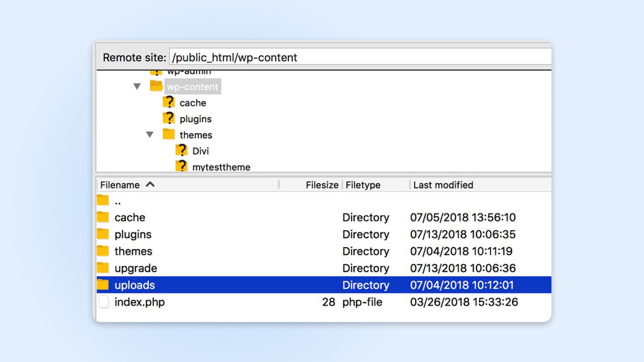Click the Filetype column header
Image resolution: width=644 pixels, height=362 pixels.
click(362, 185)
